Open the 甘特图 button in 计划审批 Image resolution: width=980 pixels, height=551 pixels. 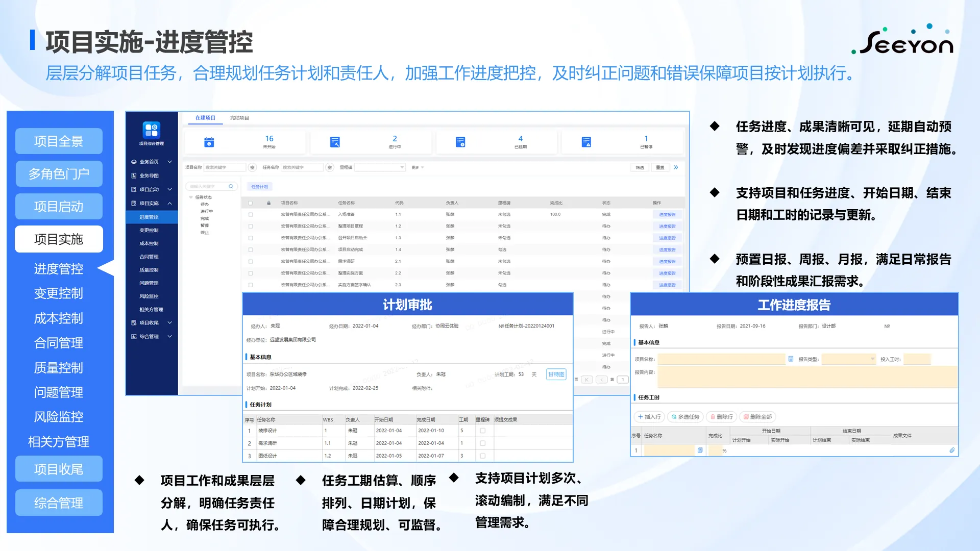(x=556, y=374)
